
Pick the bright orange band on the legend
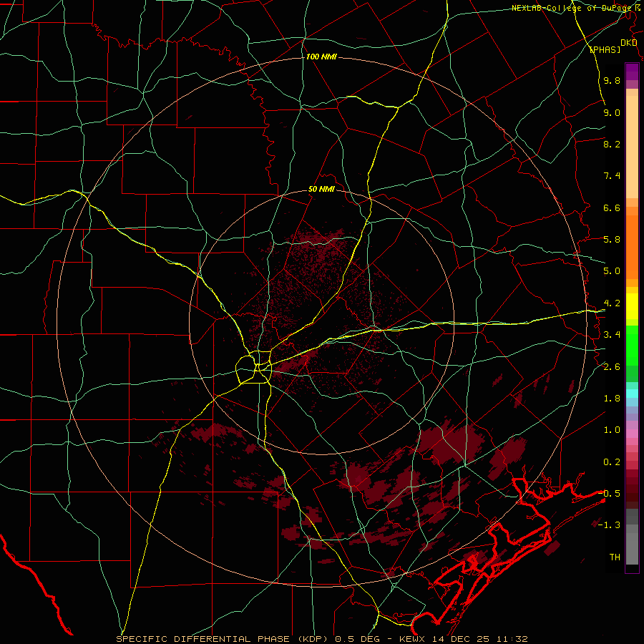[632, 248]
